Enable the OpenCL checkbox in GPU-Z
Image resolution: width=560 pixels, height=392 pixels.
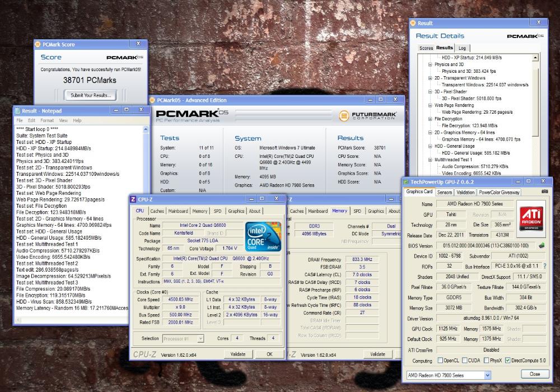coord(440,360)
